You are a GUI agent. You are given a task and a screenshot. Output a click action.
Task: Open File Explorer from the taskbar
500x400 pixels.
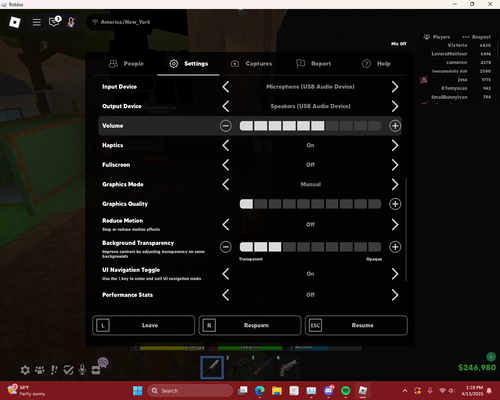(277, 391)
